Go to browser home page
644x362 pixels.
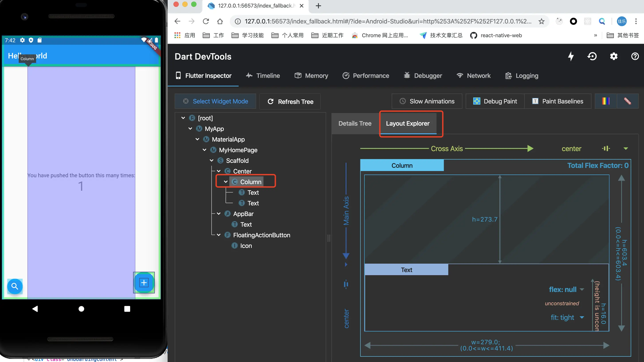tap(220, 21)
